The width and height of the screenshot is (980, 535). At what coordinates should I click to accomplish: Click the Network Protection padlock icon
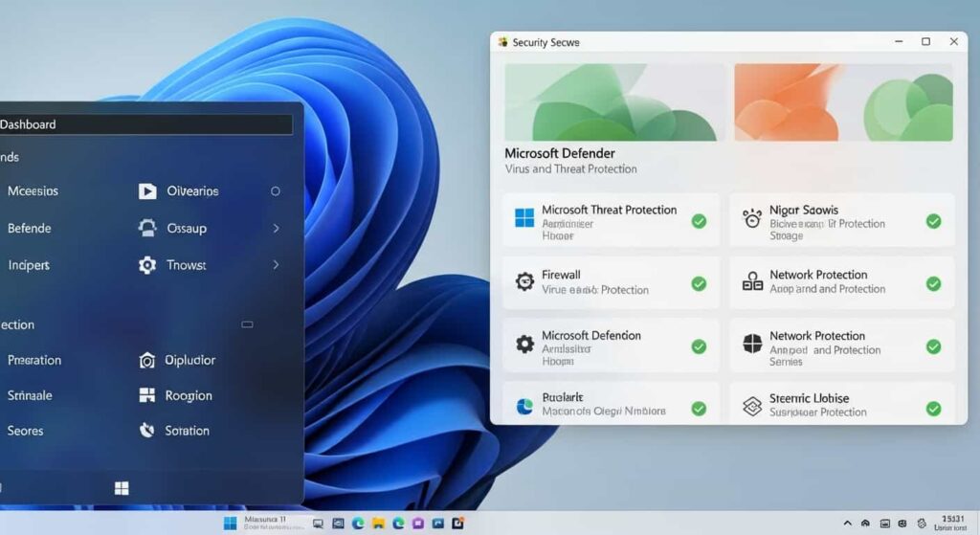[x=752, y=281]
